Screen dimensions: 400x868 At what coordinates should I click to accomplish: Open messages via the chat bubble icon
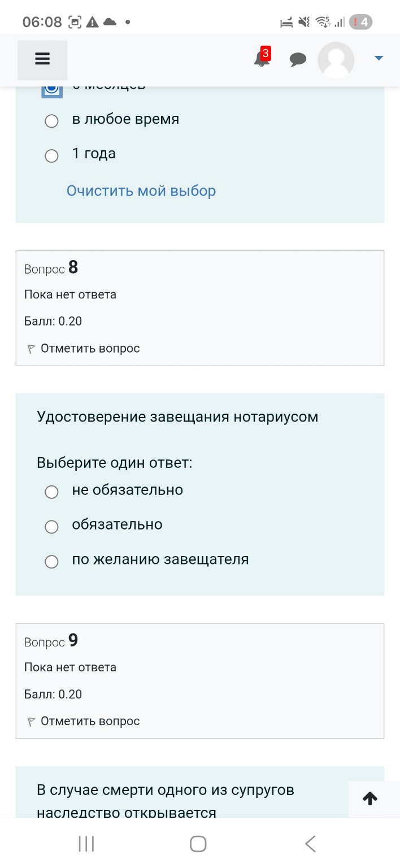298,59
